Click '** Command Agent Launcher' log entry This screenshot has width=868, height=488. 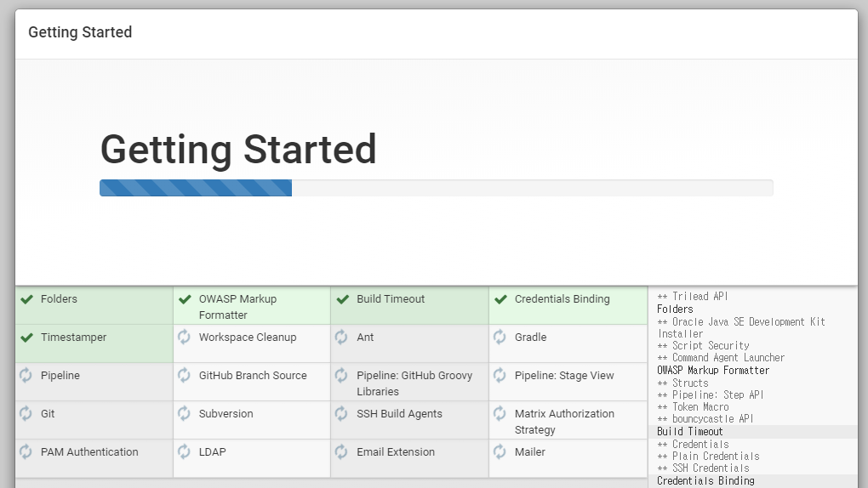[x=721, y=358]
